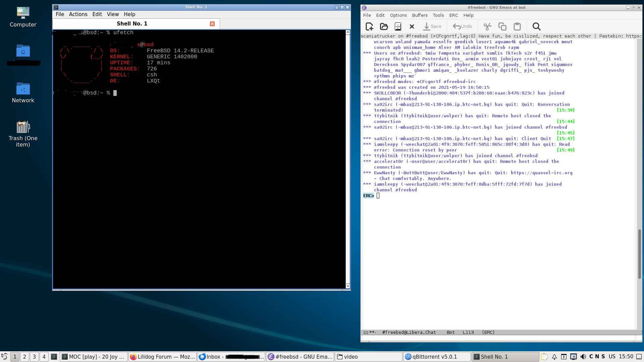This screenshot has height=362, width=644.
Task: Launch terminal from quicklaunch panel icon
Action: point(54,357)
